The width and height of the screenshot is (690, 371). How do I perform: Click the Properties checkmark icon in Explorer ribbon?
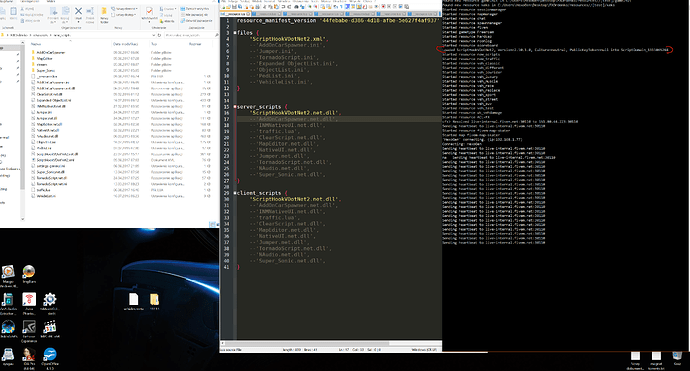(149, 11)
